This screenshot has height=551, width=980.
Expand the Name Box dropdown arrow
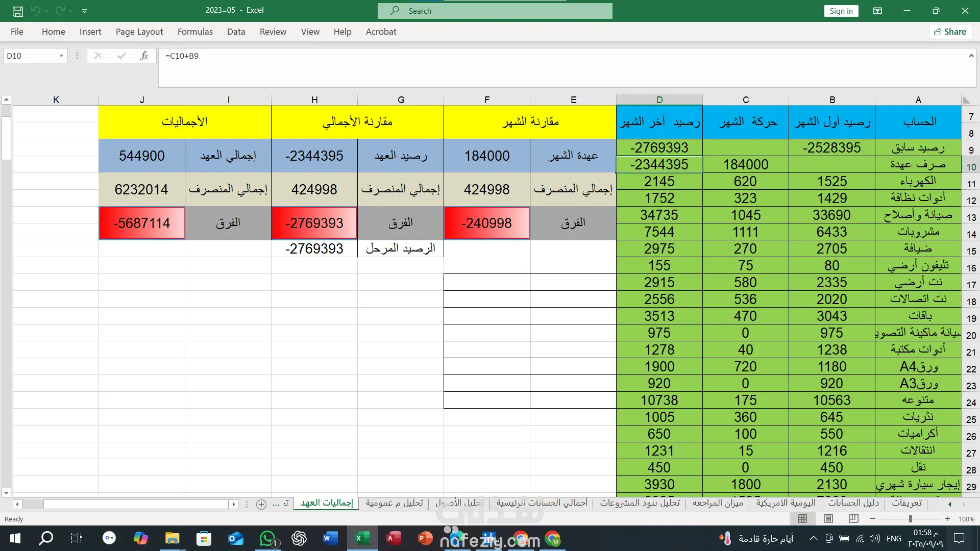pyautogui.click(x=61, y=56)
